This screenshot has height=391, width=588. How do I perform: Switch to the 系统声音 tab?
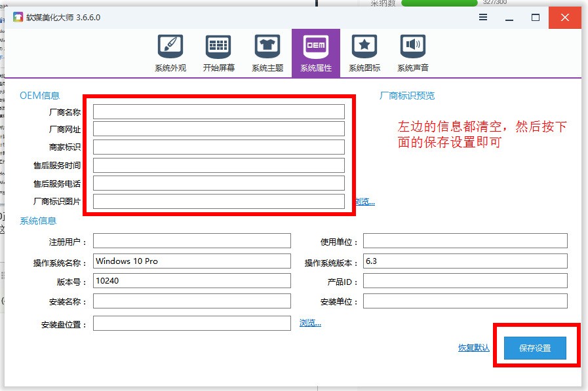412,52
